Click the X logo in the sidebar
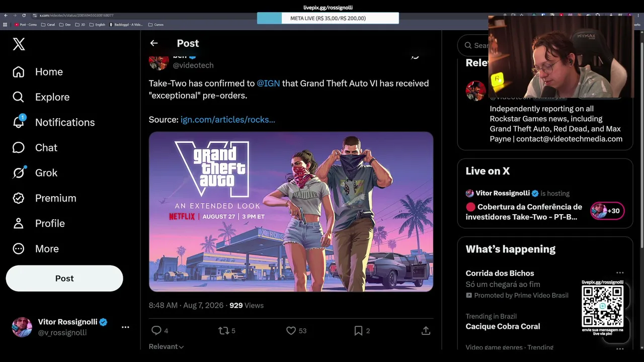 (x=19, y=44)
